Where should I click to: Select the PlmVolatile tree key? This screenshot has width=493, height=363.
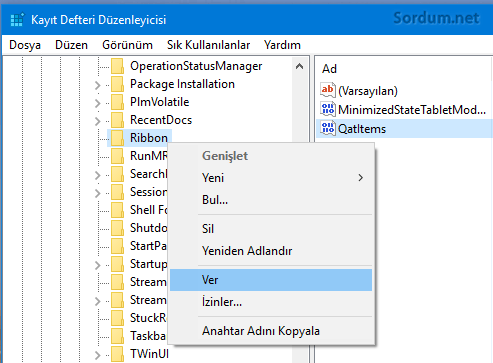click(x=159, y=102)
